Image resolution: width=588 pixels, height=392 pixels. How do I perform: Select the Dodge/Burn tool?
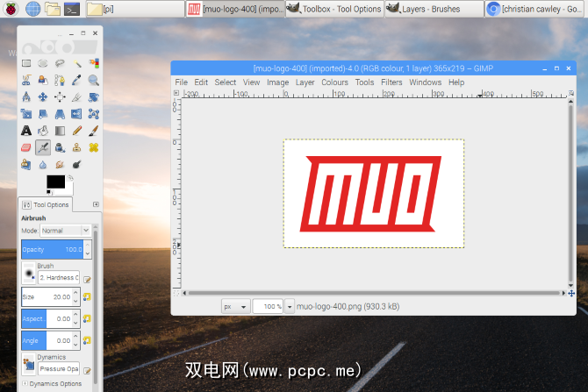click(77, 165)
